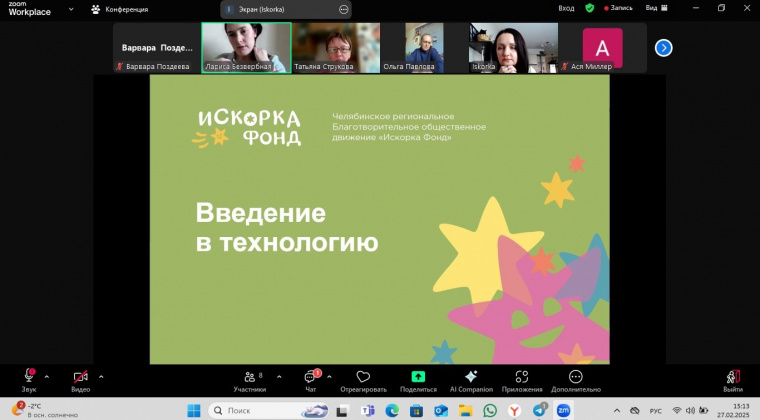Select Iskorka video tile
This screenshot has width=760, height=420.
[x=513, y=48]
